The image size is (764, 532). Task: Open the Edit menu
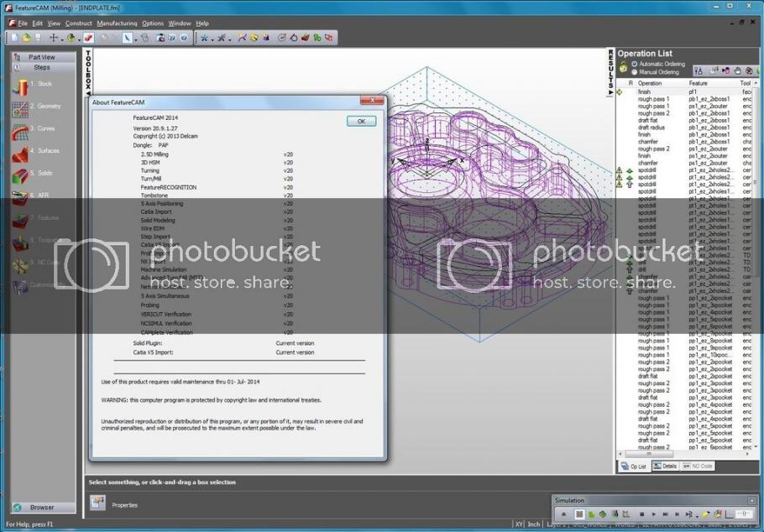38,23
